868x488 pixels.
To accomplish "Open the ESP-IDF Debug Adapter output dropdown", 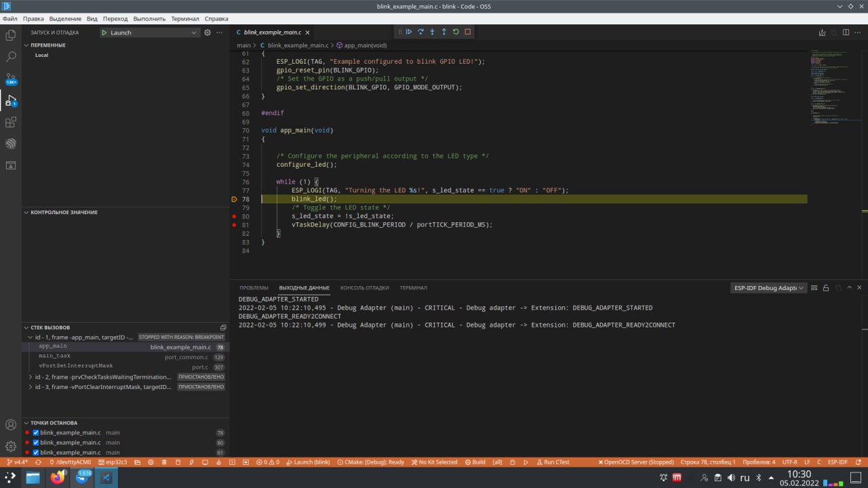I will 768,288.
